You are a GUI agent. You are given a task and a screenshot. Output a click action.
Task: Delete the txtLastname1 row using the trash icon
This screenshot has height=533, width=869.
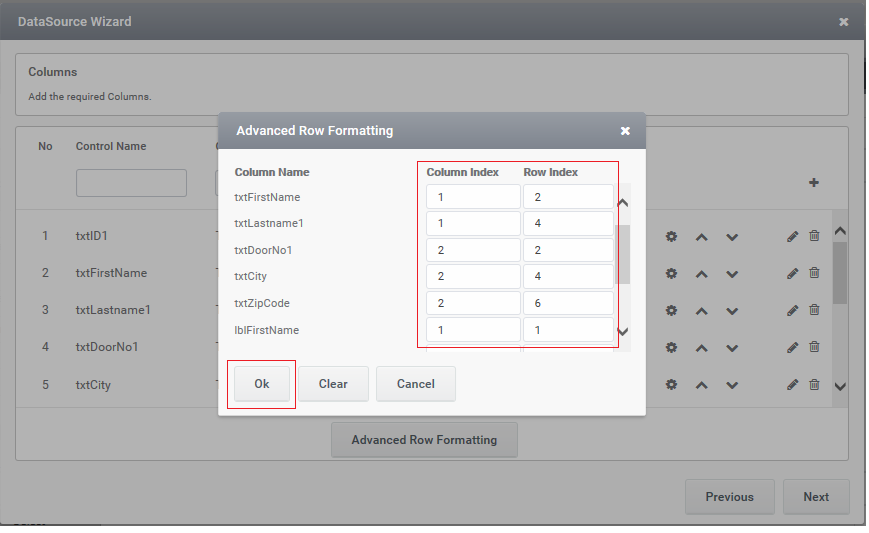pyautogui.click(x=814, y=310)
